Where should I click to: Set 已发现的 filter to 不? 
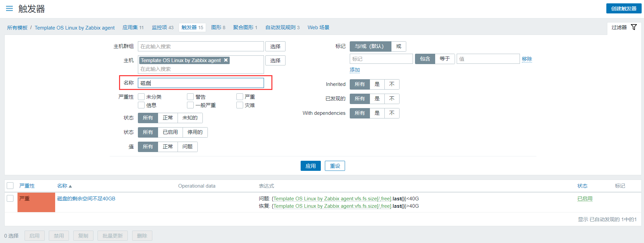[392, 99]
